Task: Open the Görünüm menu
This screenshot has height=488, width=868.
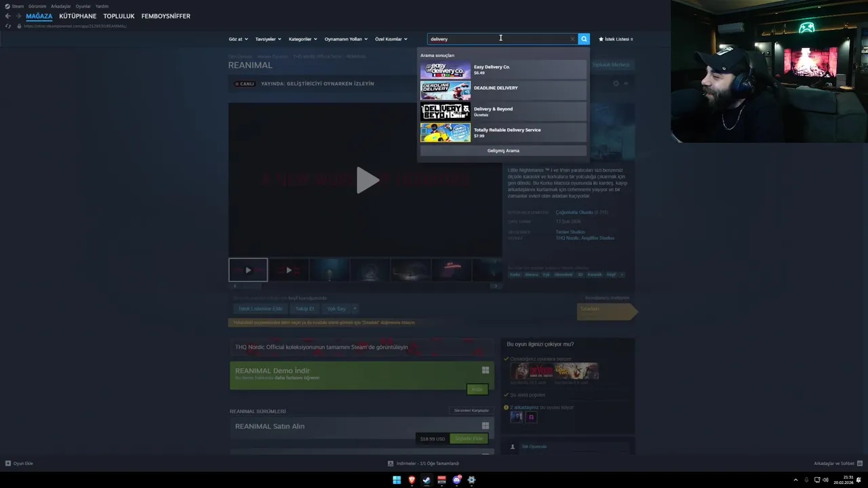Action: [x=37, y=6]
